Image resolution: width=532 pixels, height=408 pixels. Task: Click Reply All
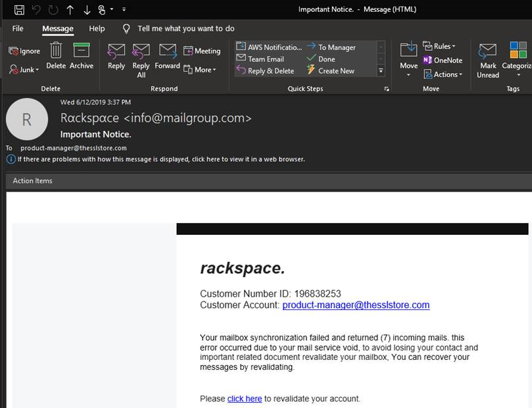coord(141,61)
